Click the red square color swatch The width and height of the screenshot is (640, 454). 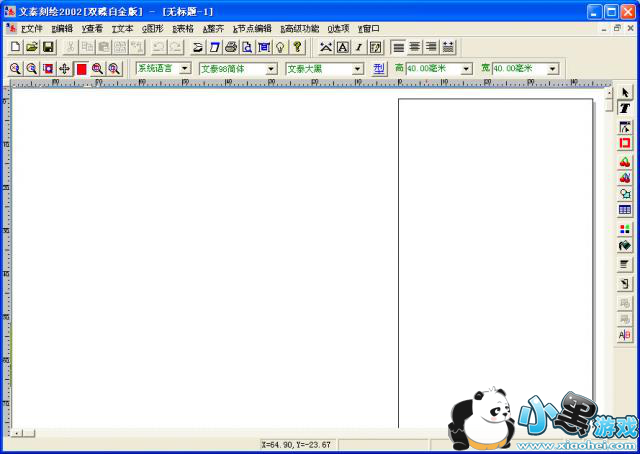81,69
